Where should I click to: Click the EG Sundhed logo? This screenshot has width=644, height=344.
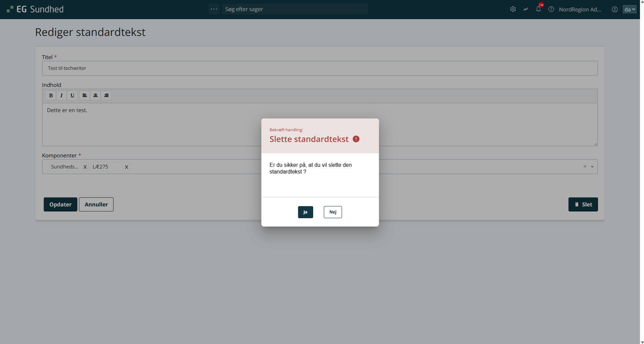point(35,9)
